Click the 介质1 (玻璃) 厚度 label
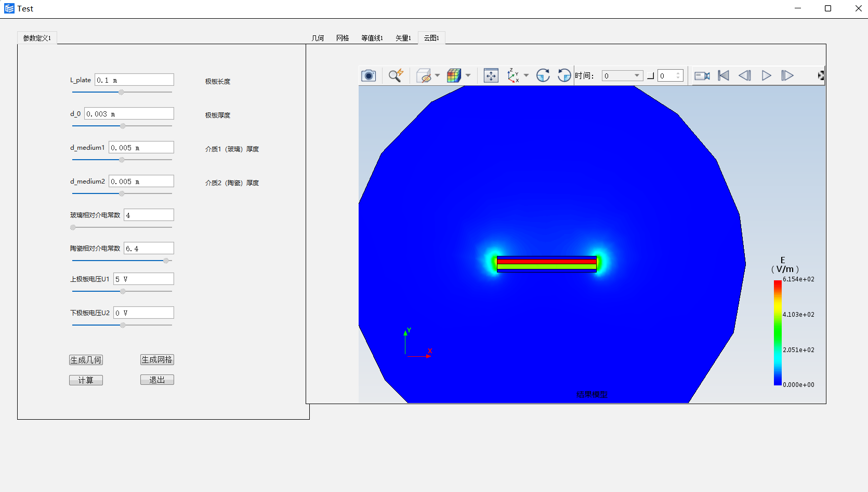The height and width of the screenshot is (492, 868). point(232,149)
